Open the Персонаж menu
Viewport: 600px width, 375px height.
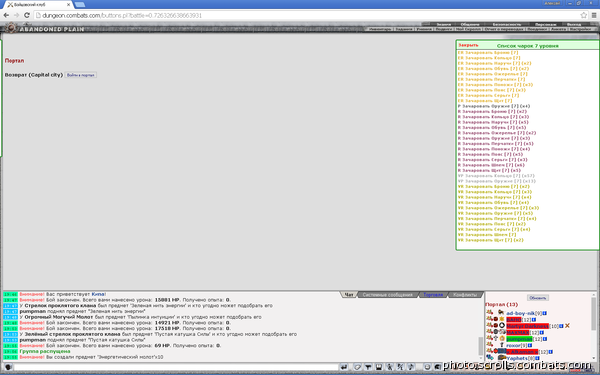(546, 24)
